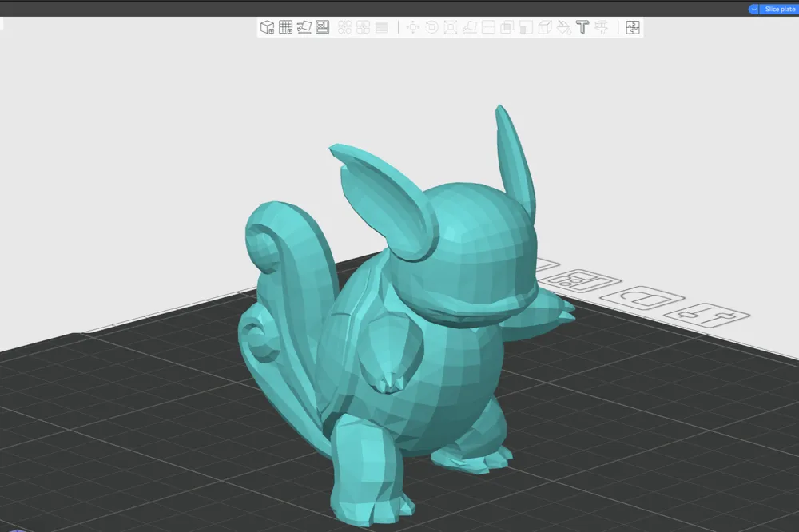Screen dimensions: 799x532
Task: Add a new model to the plate
Action: 267,27
